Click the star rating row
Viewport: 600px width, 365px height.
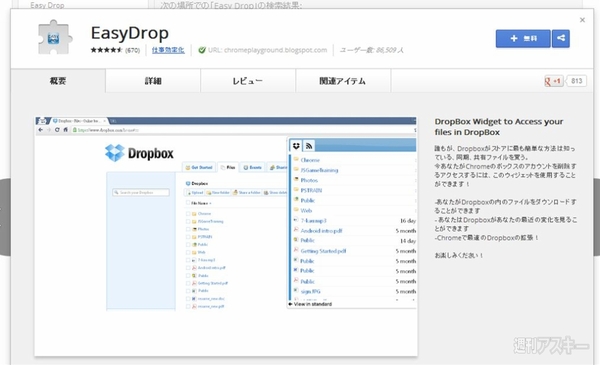(106, 50)
